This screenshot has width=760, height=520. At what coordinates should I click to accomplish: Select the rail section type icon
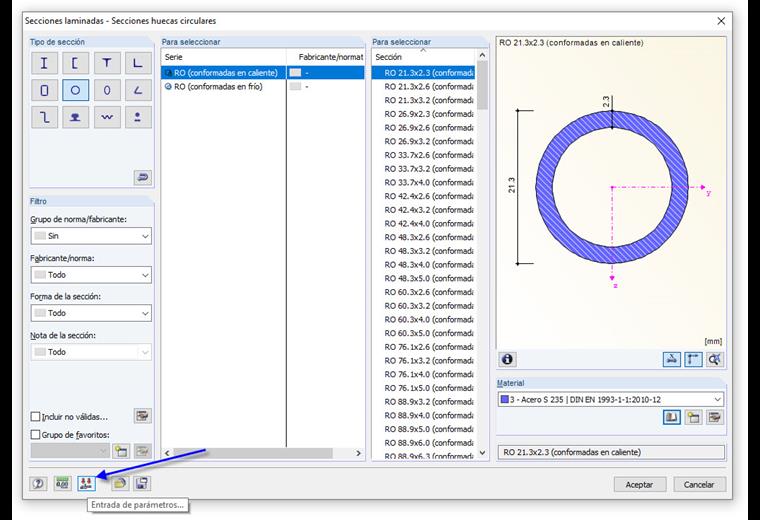(75, 117)
